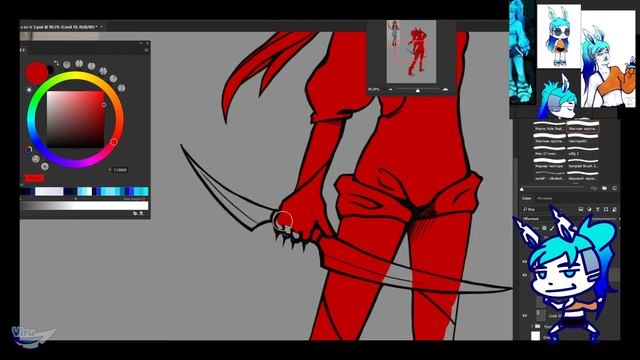
Task: Filter layers by type (T) icon
Action: (x=598, y=209)
